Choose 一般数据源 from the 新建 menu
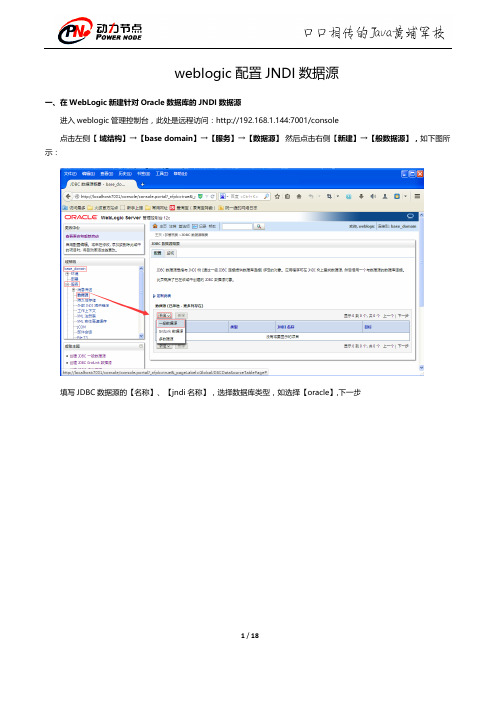The image size is (496, 702). click(171, 323)
